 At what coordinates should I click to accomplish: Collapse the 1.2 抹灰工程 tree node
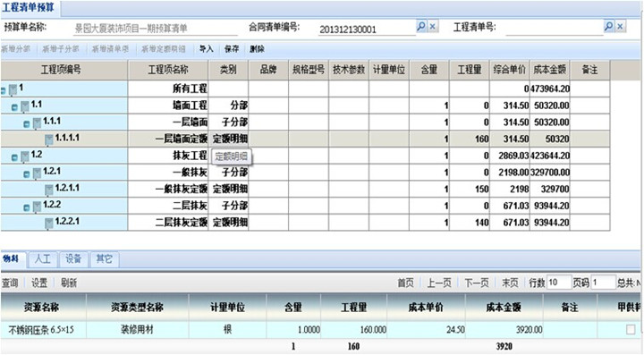[15, 157]
